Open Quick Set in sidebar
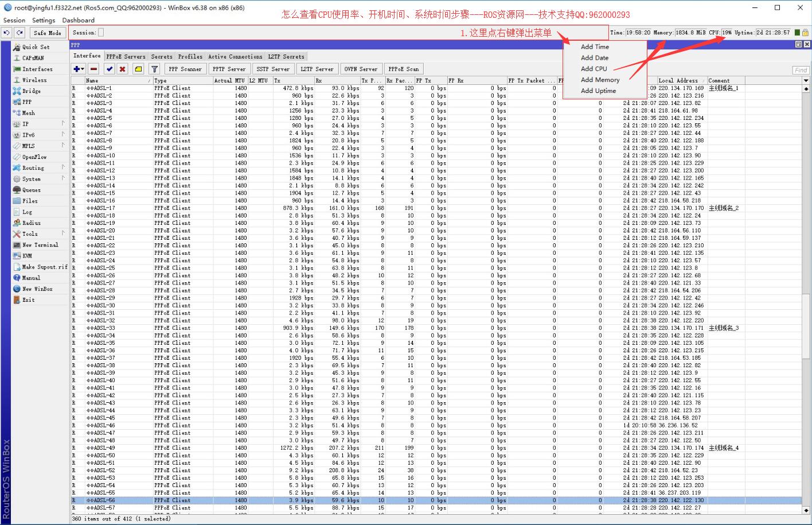Screen dimensions: 812x525 click(34, 47)
